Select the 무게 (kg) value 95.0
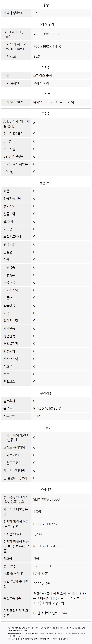The width and height of the screenshot is (92, 644). coord(36,56)
